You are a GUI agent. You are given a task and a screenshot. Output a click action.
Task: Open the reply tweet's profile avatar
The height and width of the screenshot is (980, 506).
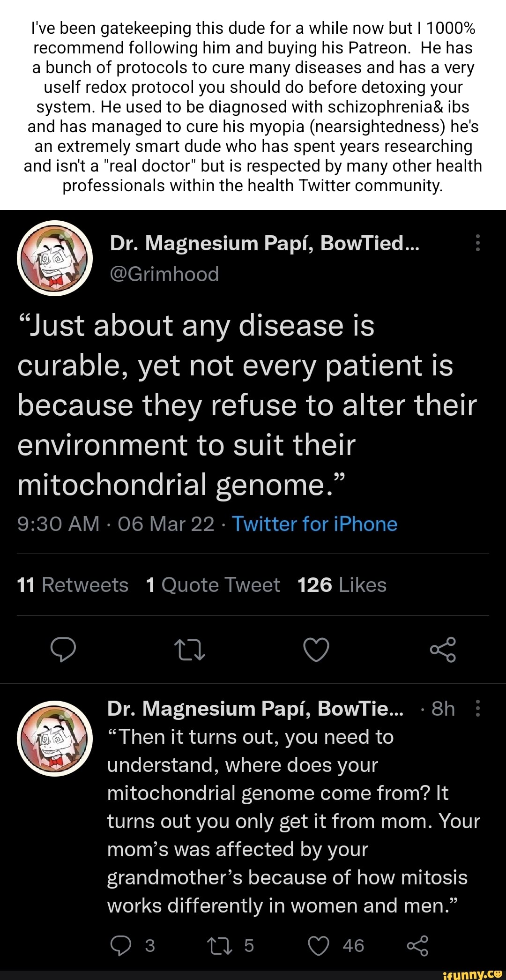point(55,738)
